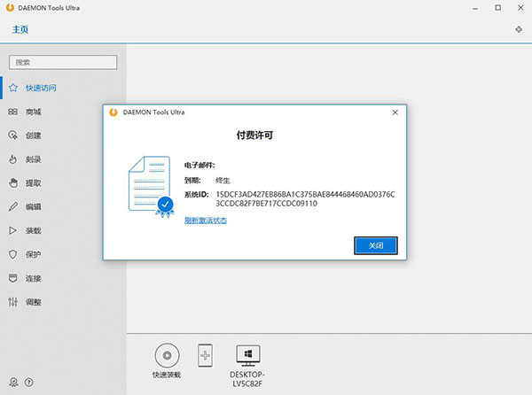The width and height of the screenshot is (532, 395).
Task: Focus the 搜索 search field
Action: click(x=63, y=62)
